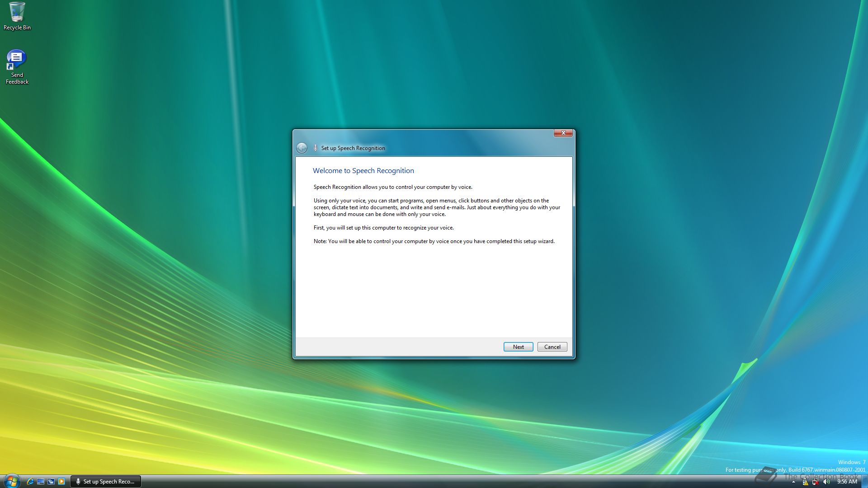Click the 'First, you will set up' sentence
This screenshot has width=868, height=488.
tap(383, 228)
